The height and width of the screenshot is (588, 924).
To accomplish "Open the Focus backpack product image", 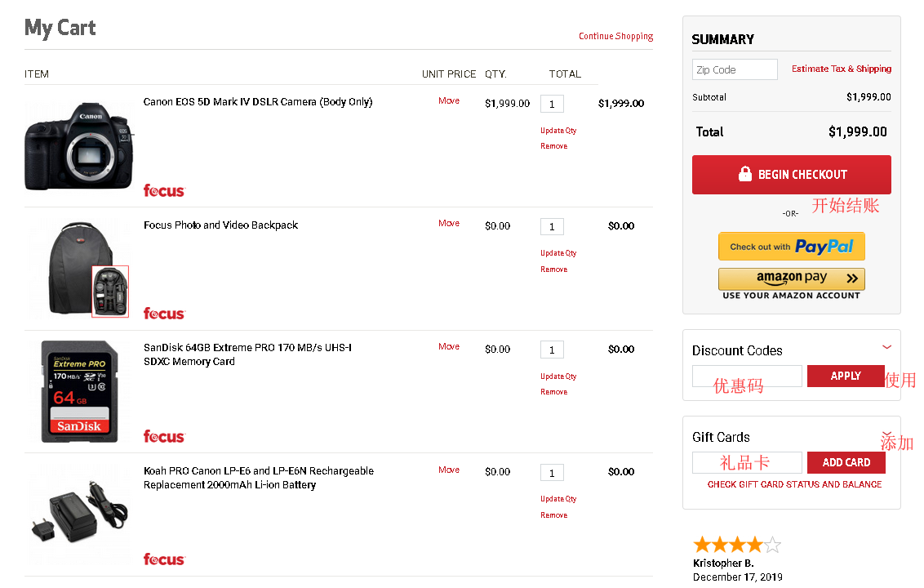I will coord(79,269).
